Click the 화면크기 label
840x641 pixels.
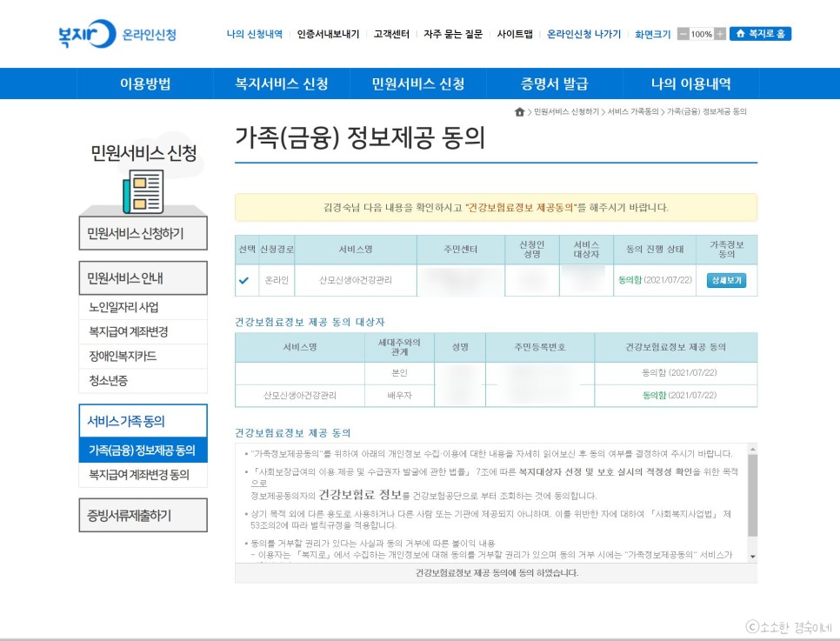click(652, 34)
